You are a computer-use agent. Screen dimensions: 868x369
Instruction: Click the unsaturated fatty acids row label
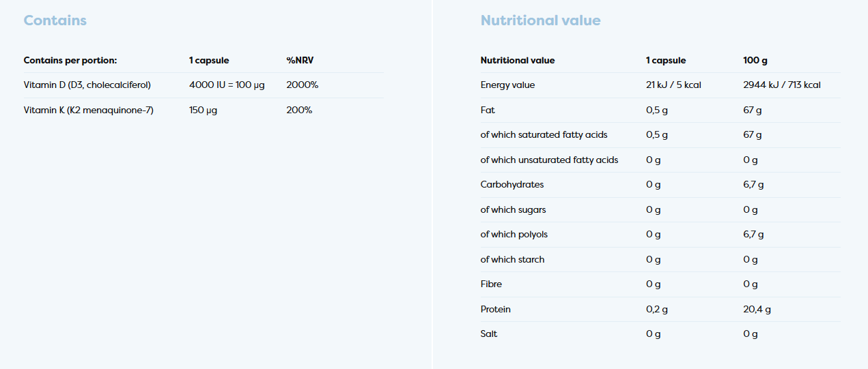click(550, 160)
